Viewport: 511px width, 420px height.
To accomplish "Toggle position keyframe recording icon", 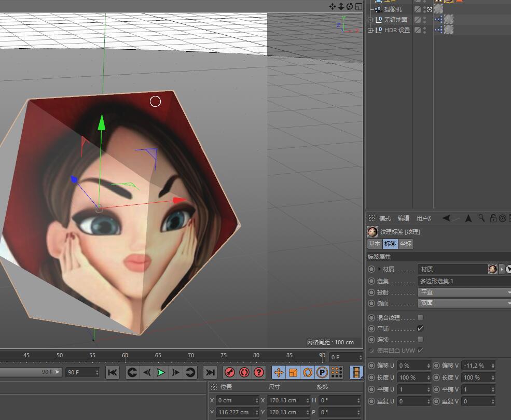I will pyautogui.click(x=279, y=372).
